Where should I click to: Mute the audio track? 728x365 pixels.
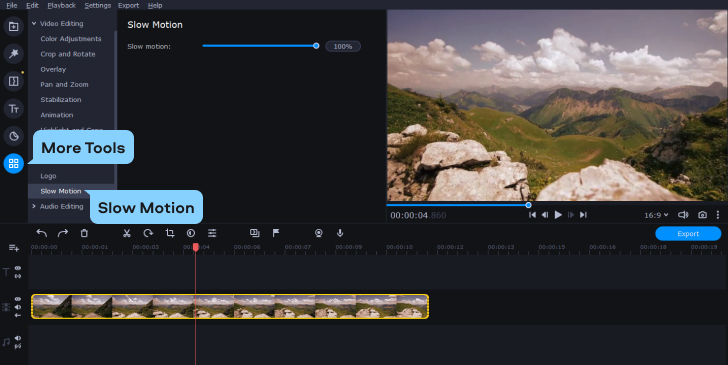click(18, 338)
